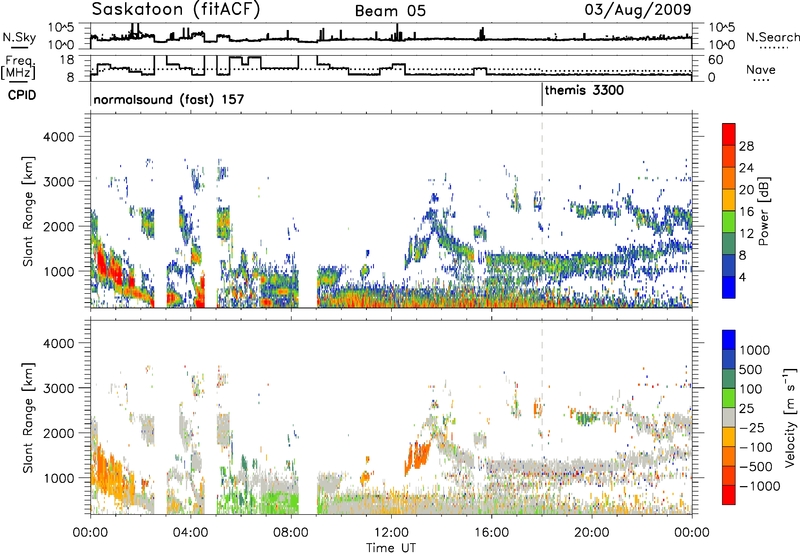Pick the yellow -100 to -25 Velocity segment
The width and height of the screenshot is (800, 554).
(729, 437)
